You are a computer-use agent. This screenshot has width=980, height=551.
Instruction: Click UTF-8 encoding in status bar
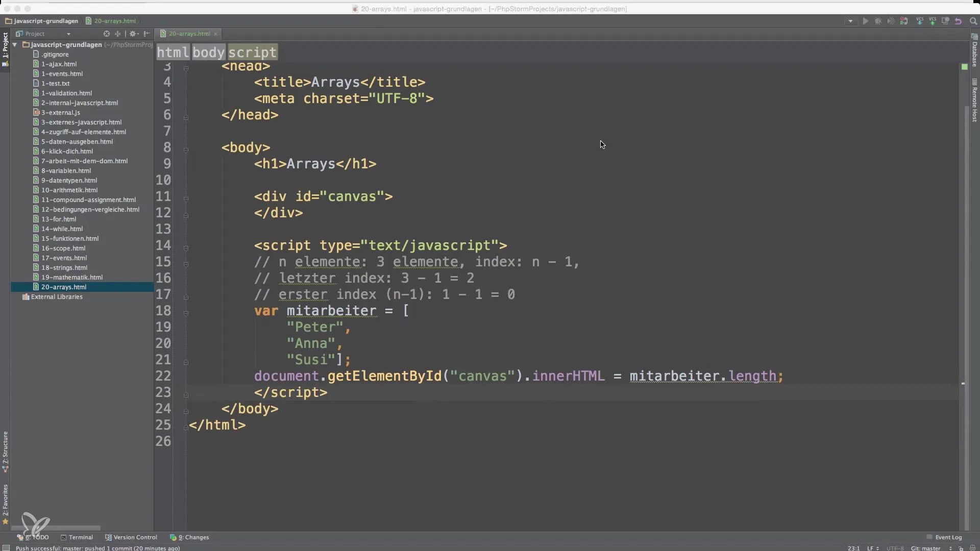895,548
